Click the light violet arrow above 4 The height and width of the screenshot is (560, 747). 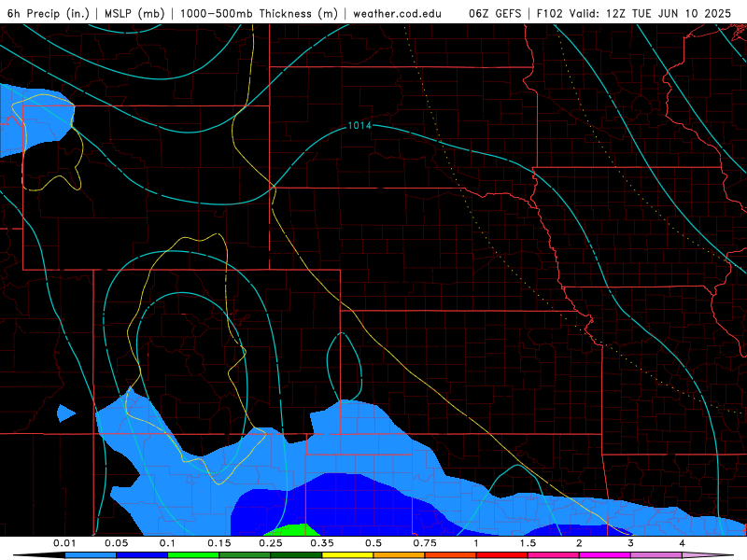coord(708,555)
